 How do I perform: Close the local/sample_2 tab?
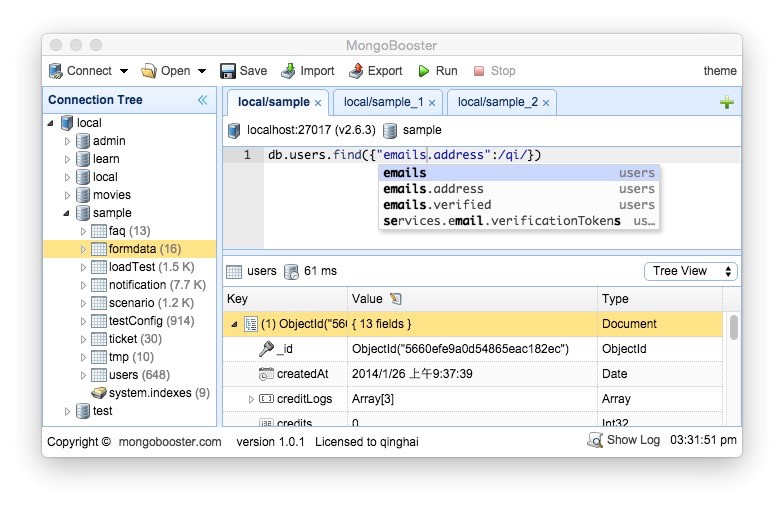546,103
